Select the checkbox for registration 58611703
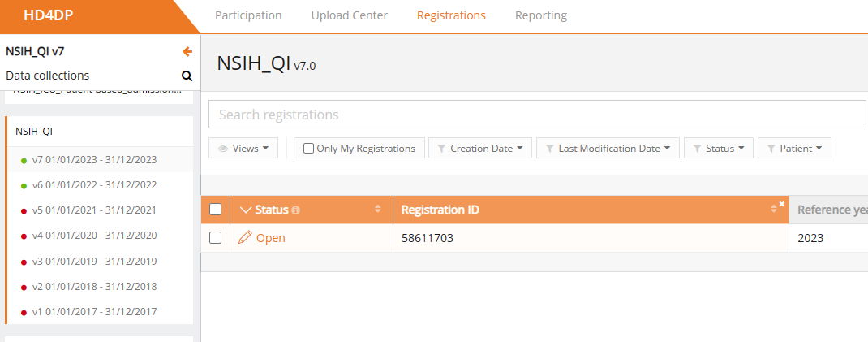868x342 pixels. click(x=215, y=238)
